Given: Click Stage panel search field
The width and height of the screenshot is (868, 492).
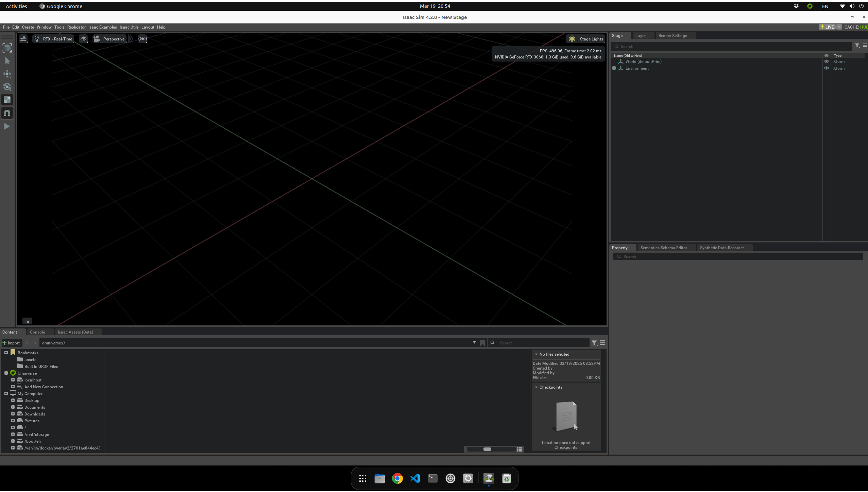Looking at the screenshot, I should [x=732, y=47].
